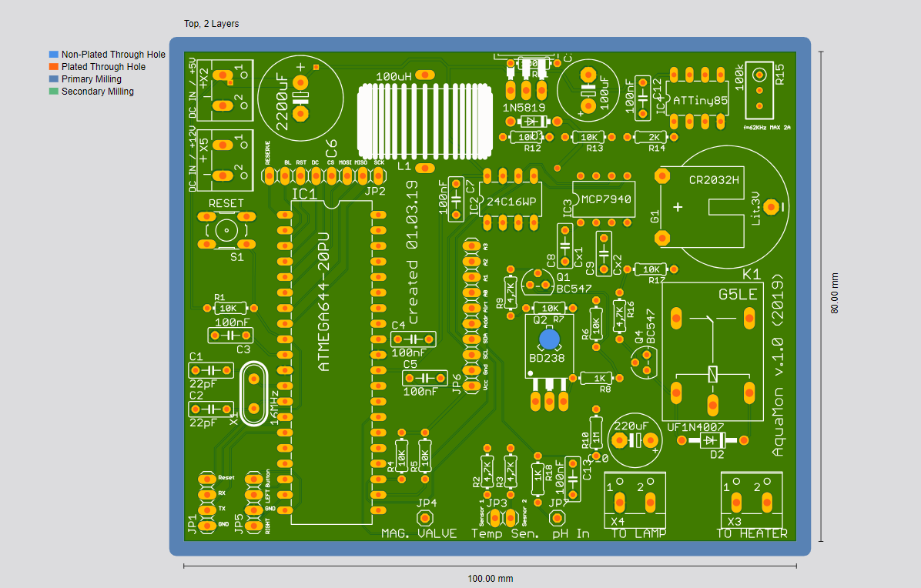Click the RESET pushbutton S1 footprint

tap(226, 230)
